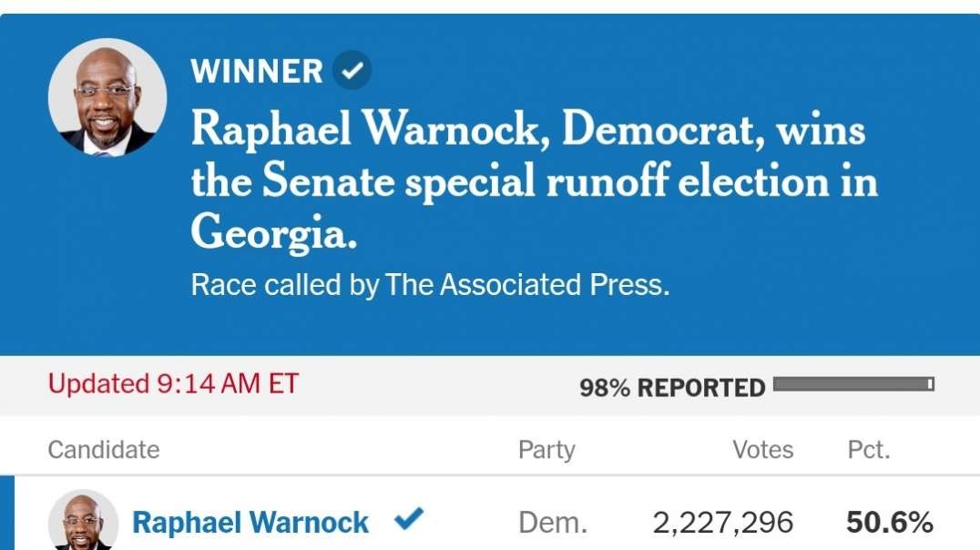Open the Raphael Warnock candidate link
The width and height of the screenshot is (980, 550).
pos(250,521)
